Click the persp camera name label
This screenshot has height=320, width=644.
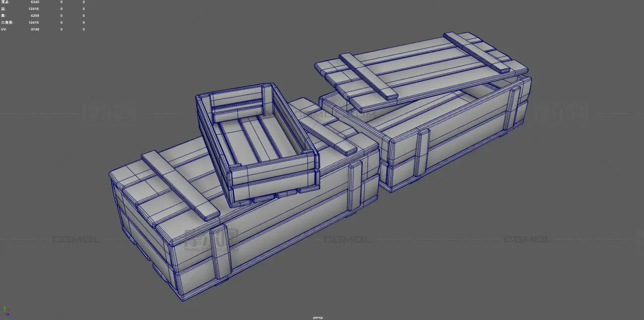pos(317,317)
